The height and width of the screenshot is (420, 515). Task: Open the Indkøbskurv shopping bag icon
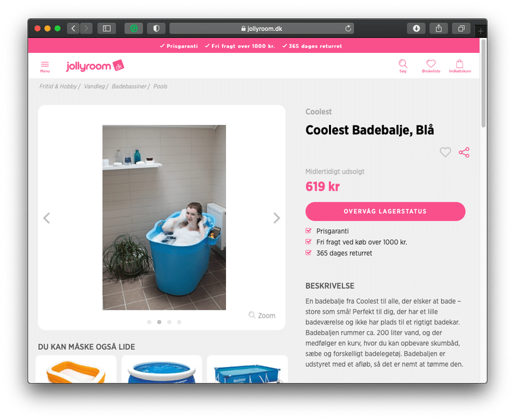(460, 66)
